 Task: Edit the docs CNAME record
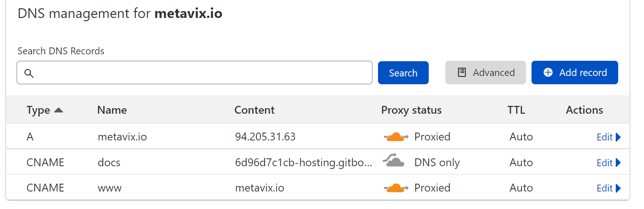pyautogui.click(x=604, y=163)
